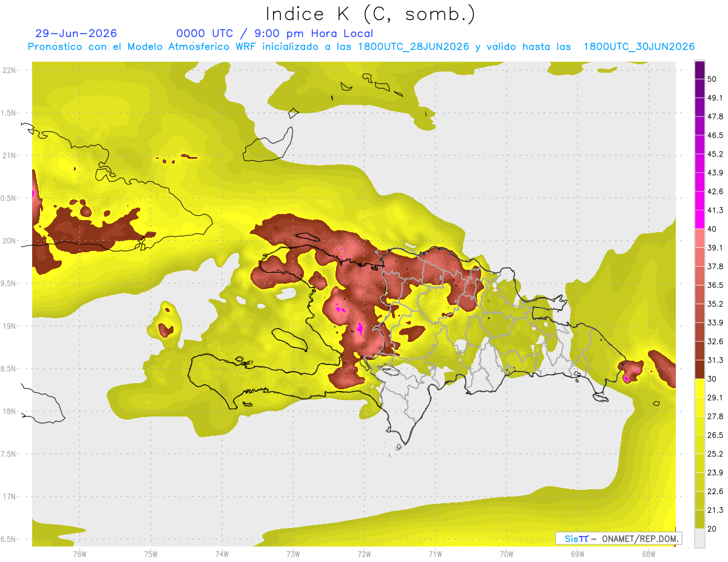Click colorbar value '41.3'

[x=716, y=210]
